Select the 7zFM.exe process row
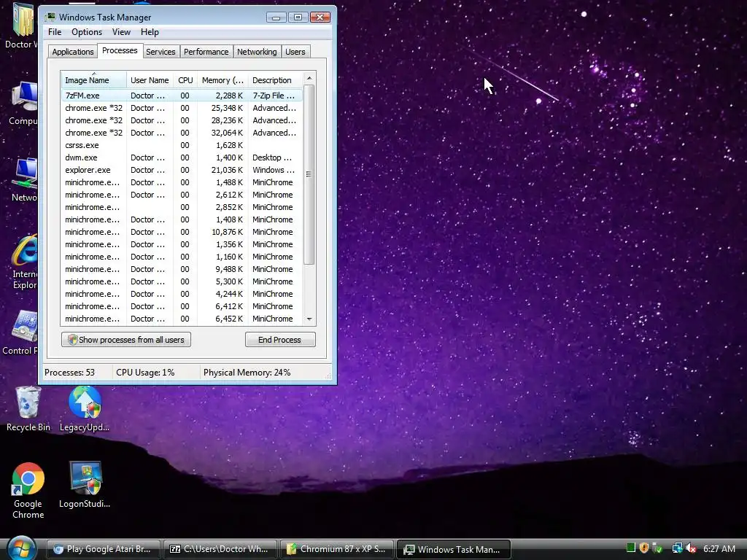The image size is (747, 560). 182,96
